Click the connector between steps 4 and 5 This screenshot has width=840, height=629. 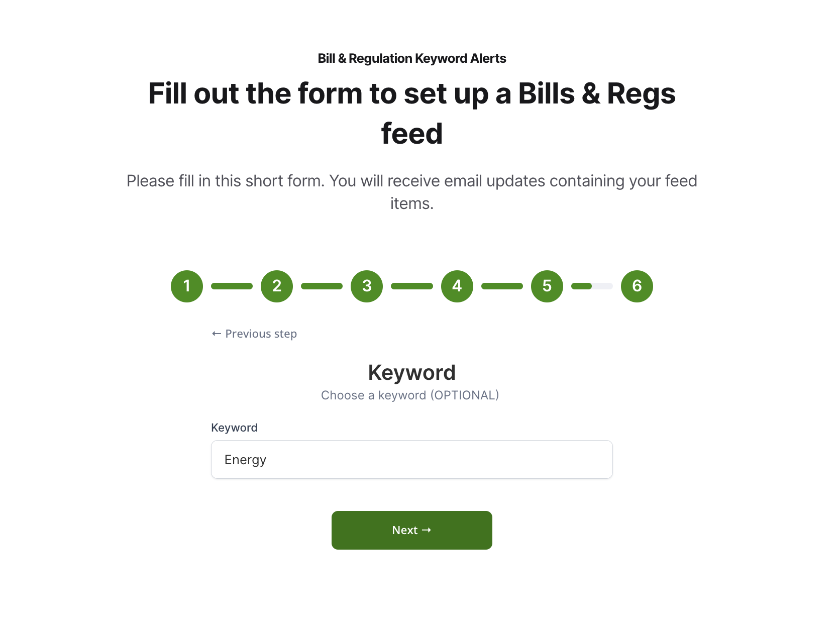pos(502,286)
